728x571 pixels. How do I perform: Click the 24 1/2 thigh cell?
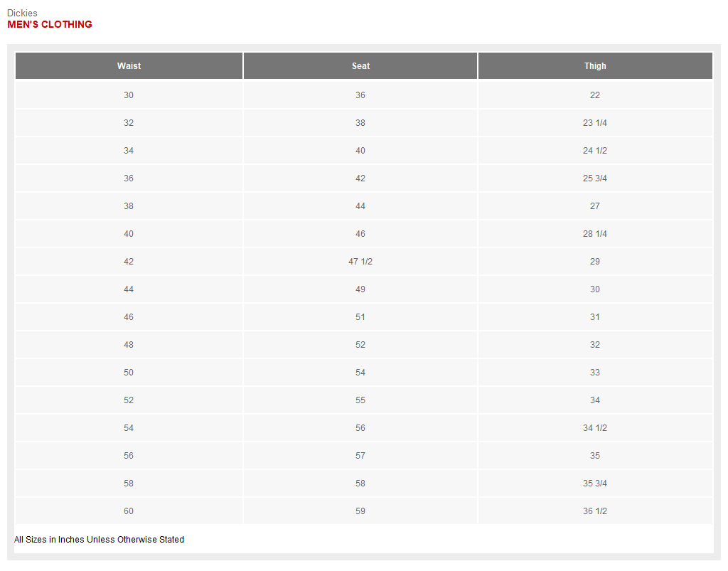(595, 151)
